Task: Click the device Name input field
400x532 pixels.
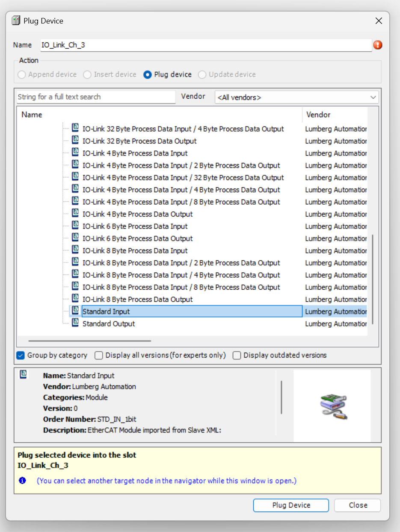Action: click(x=206, y=45)
